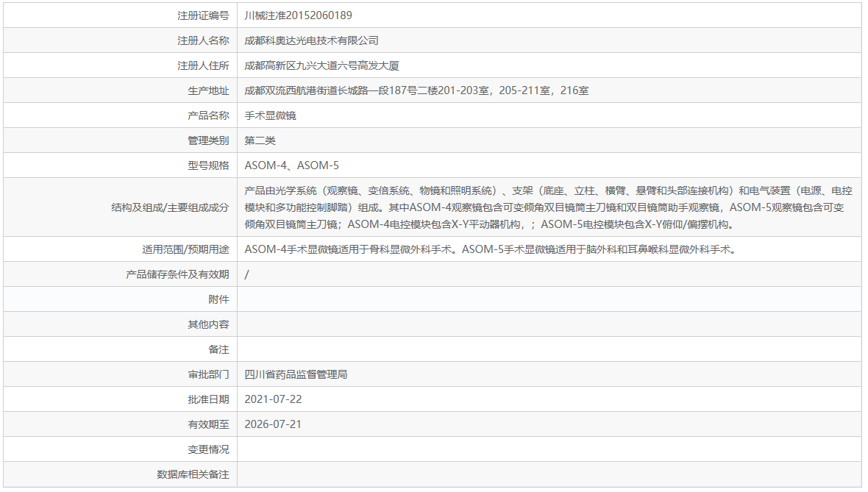Select the 审批部门 label
The height and width of the screenshot is (492, 868).
point(208,374)
